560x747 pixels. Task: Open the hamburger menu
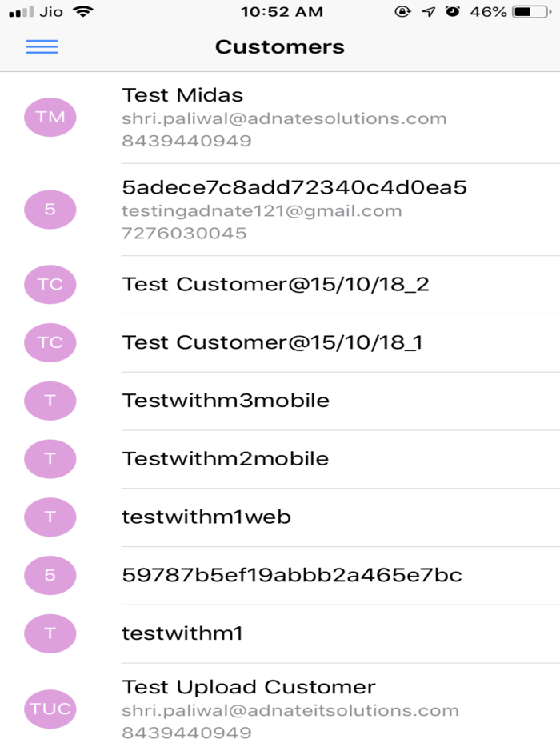tap(42, 46)
